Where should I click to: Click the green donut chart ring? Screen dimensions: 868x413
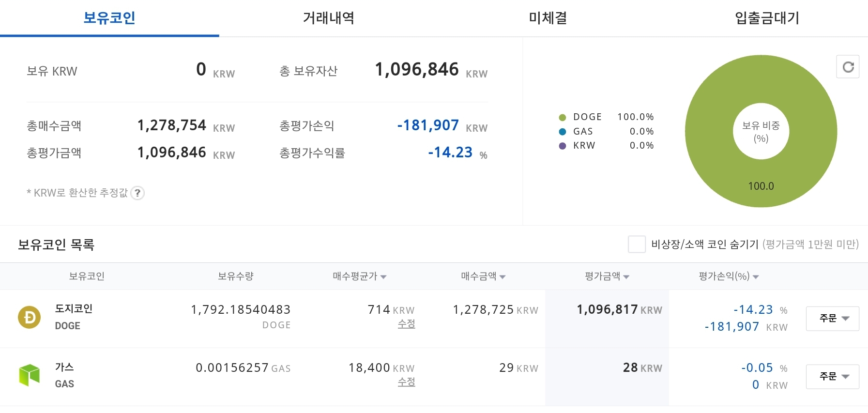pos(761,186)
